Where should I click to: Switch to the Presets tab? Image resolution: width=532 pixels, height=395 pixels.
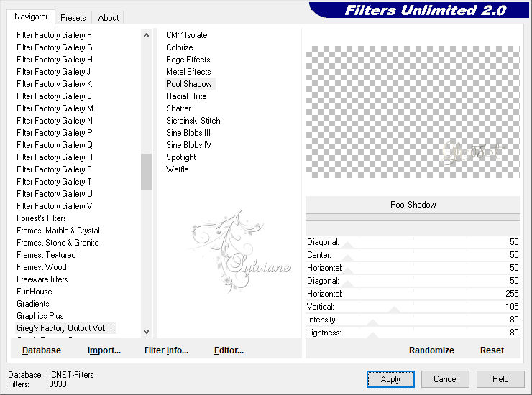(x=73, y=18)
